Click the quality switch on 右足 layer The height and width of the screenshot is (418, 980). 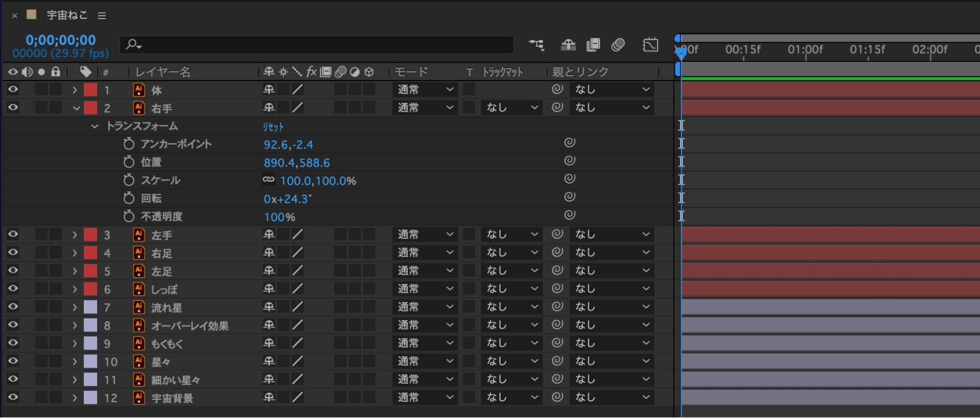298,253
